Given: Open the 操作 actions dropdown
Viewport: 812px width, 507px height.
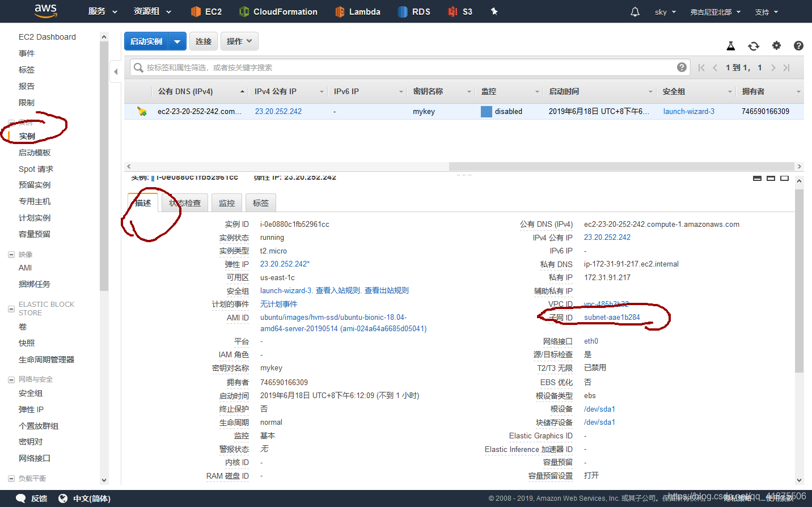Looking at the screenshot, I should coord(239,41).
